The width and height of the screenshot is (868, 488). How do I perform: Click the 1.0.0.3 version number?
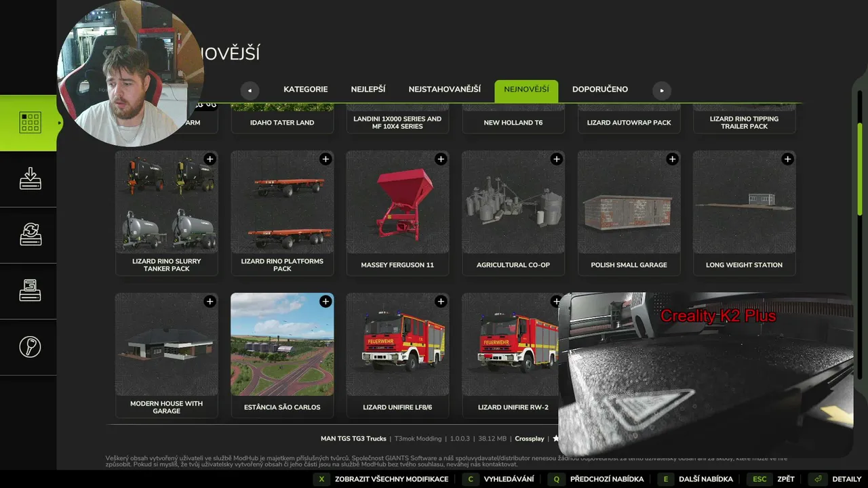pos(460,439)
